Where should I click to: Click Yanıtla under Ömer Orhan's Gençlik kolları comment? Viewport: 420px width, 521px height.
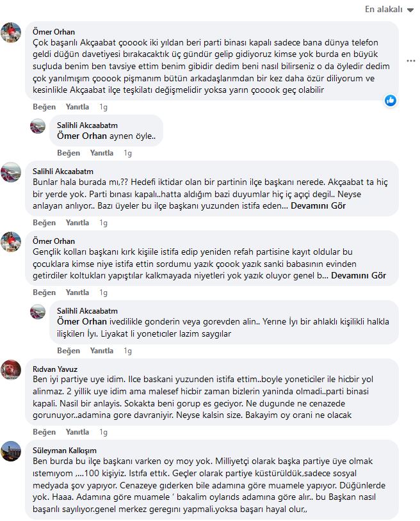[x=77, y=293]
